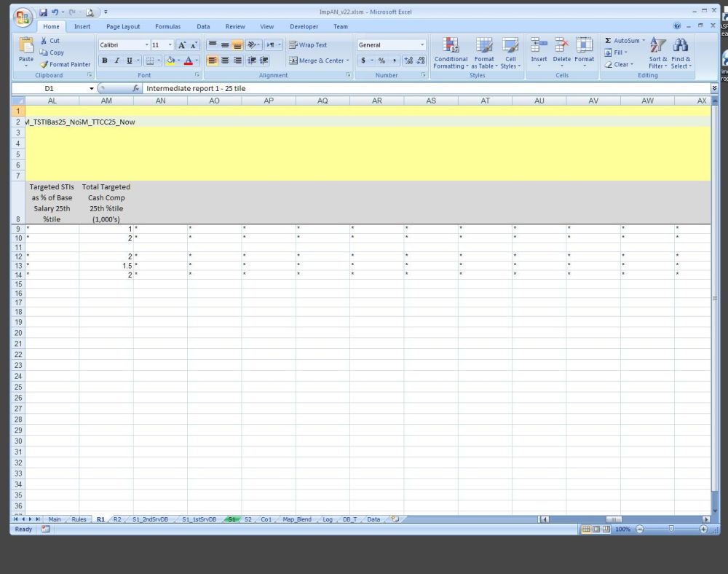Image resolution: width=728 pixels, height=574 pixels.
Task: Click the Office Button orb
Action: [x=23, y=17]
